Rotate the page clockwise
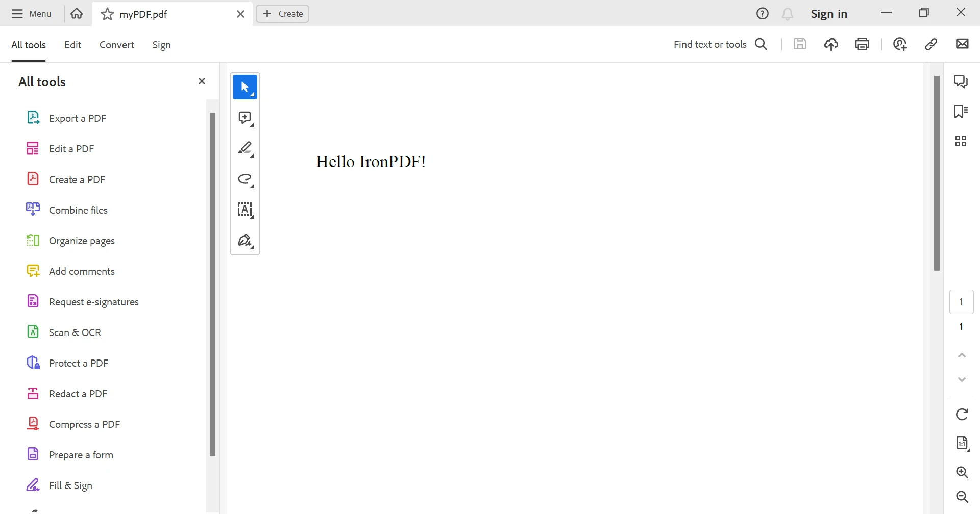980x514 pixels. pos(962,414)
